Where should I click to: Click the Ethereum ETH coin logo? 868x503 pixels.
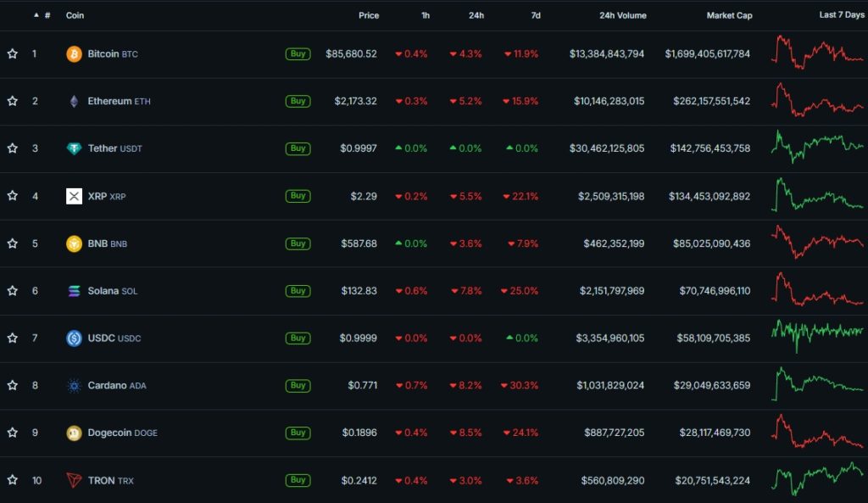pos(75,101)
